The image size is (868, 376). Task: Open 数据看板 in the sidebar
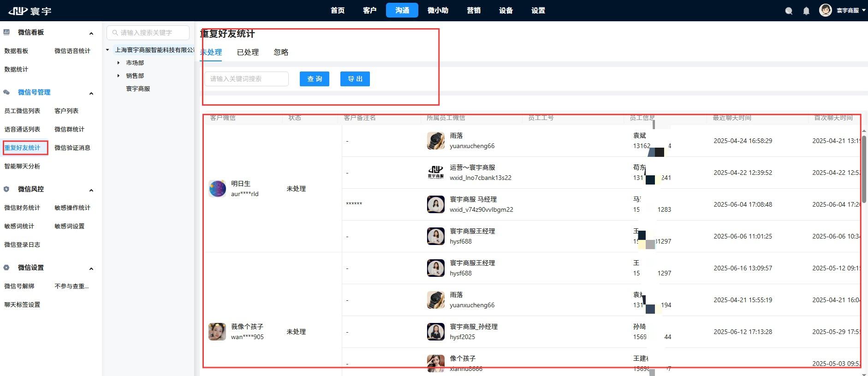16,51
